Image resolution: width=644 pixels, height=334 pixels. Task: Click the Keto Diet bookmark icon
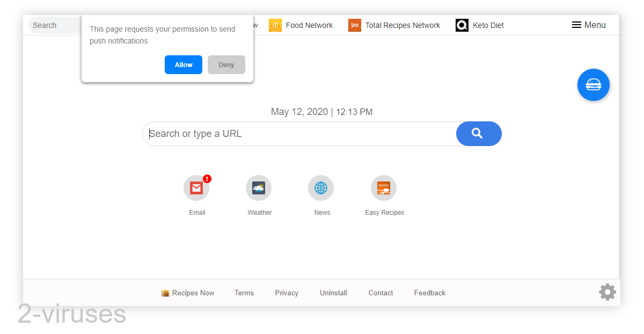(462, 25)
